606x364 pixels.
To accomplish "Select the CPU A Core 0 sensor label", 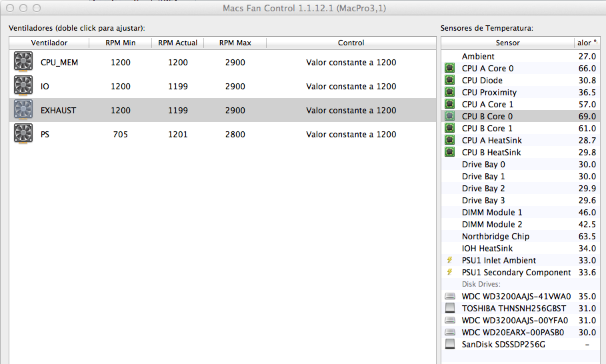I will (x=488, y=69).
